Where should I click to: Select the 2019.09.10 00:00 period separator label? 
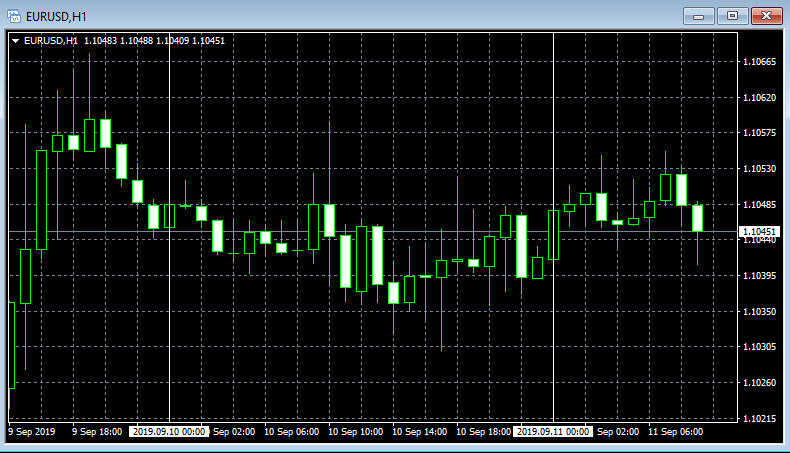(169, 432)
